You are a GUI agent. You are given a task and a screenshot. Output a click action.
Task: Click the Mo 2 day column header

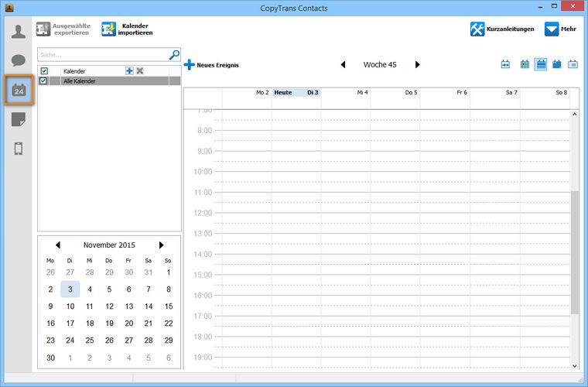(x=247, y=93)
